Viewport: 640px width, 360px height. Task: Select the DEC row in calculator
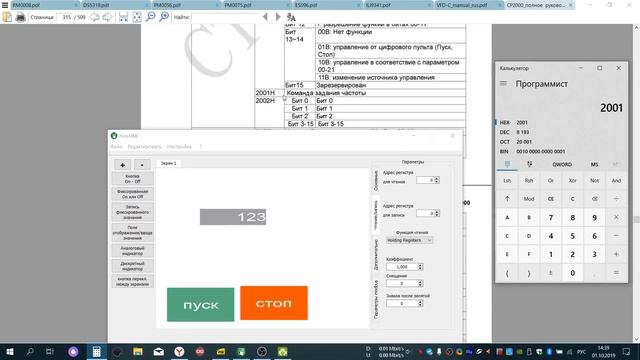click(x=561, y=132)
